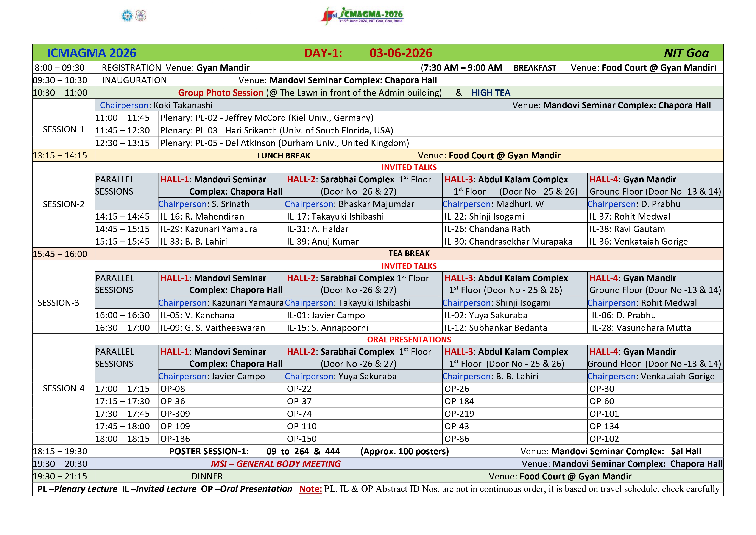Click the "11:00 – 11:45" time cell

pyautogui.click(x=126, y=118)
